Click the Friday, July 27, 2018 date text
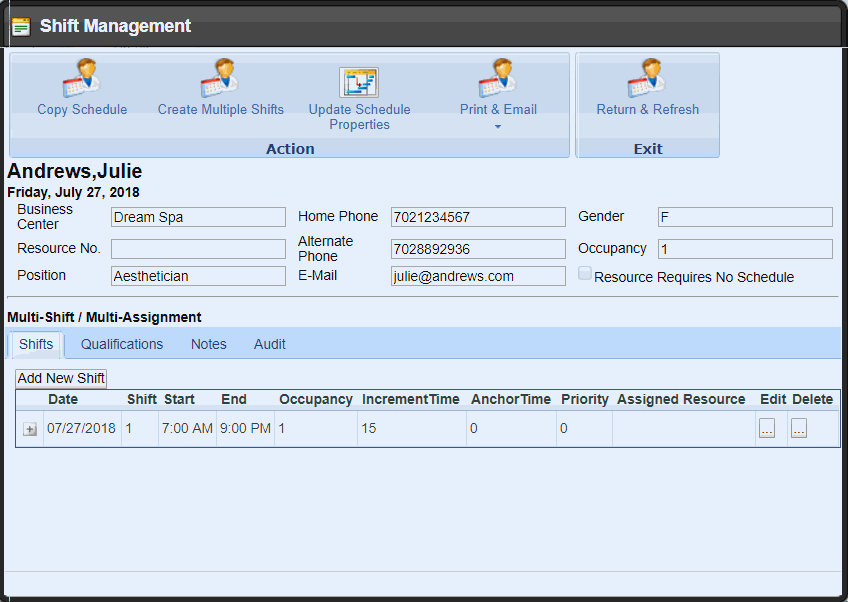 [74, 193]
